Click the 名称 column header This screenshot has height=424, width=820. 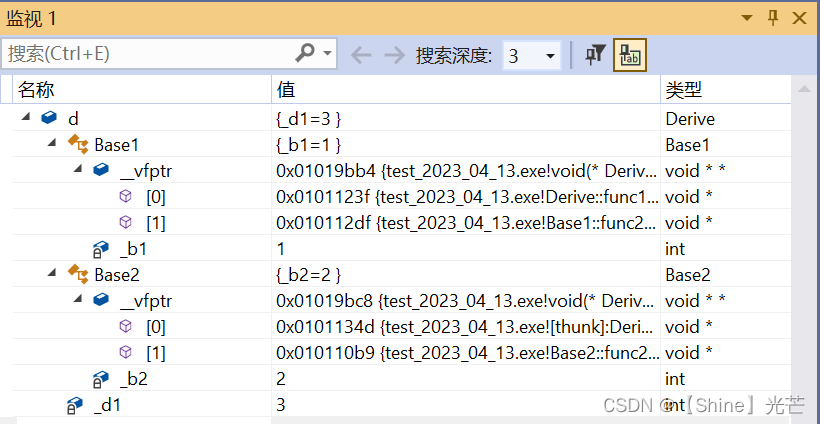[142, 90]
